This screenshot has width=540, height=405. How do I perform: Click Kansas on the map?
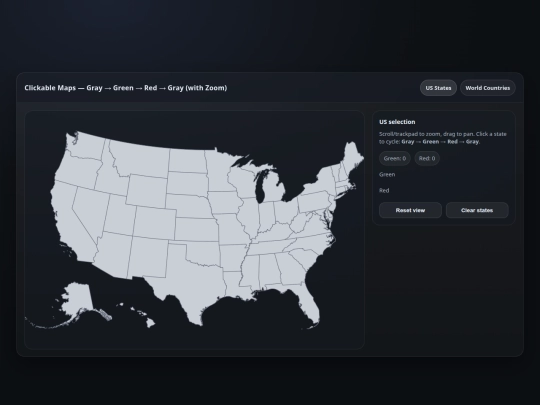(x=196, y=229)
